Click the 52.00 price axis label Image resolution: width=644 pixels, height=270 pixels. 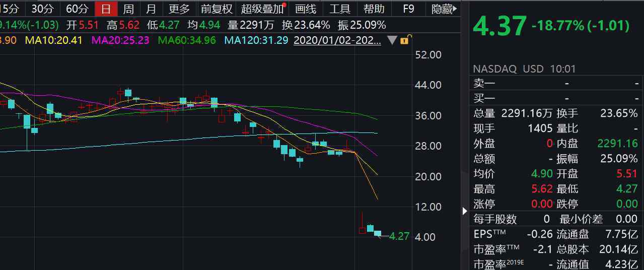click(427, 54)
